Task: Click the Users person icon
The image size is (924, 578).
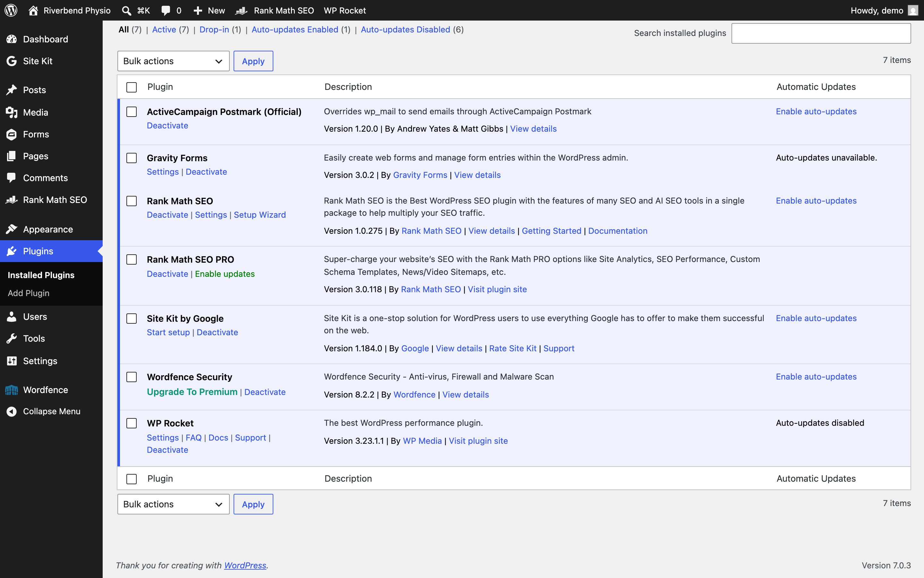Action: click(12, 317)
